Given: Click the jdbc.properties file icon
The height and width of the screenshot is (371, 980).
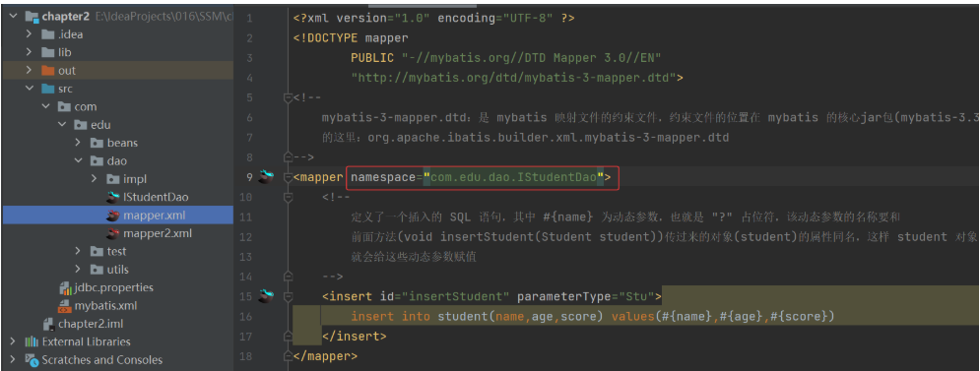Looking at the screenshot, I should [65, 288].
